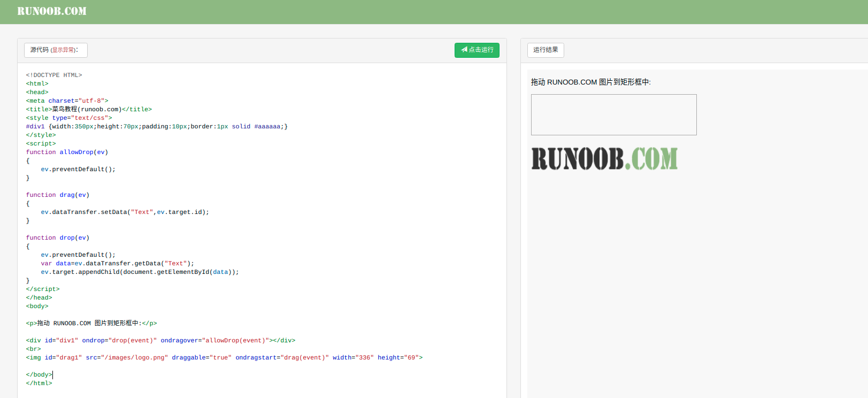
Task: Click the meta charset="utf-8" code line
Action: coord(67,101)
